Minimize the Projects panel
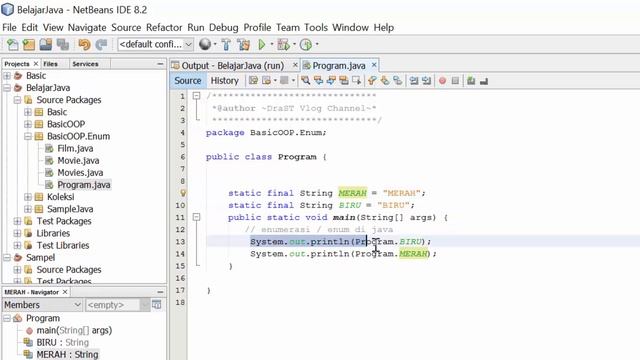 pos(160,64)
